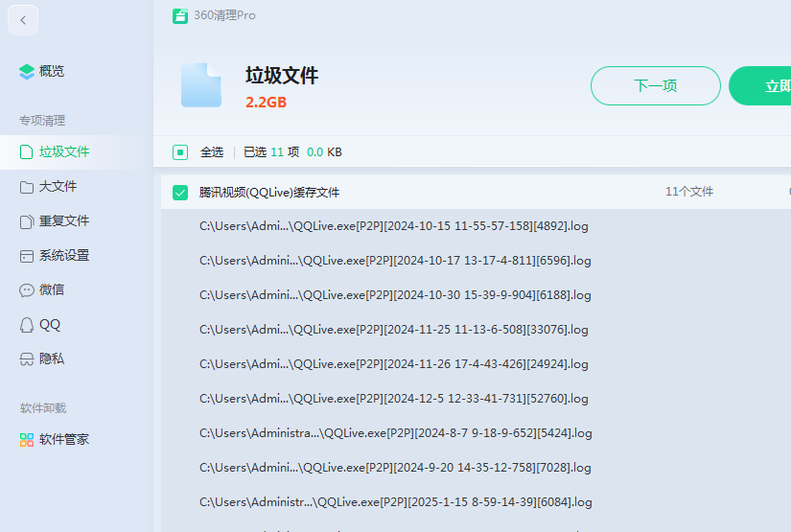Click the 重复文件 duplicate files icon
The height and width of the screenshot is (532, 791).
(x=27, y=221)
